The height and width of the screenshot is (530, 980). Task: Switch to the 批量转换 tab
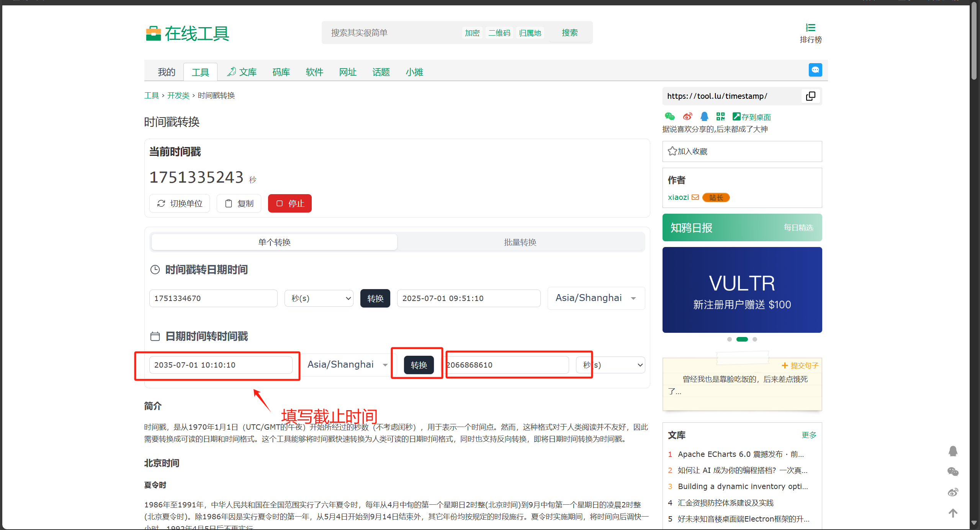520,242
